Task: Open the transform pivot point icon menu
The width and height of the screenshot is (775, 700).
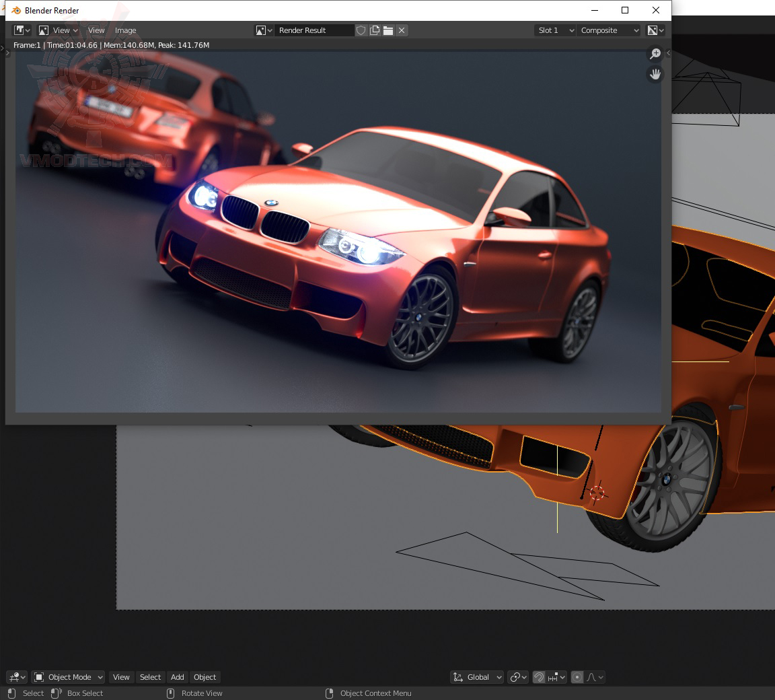Action: 518,677
